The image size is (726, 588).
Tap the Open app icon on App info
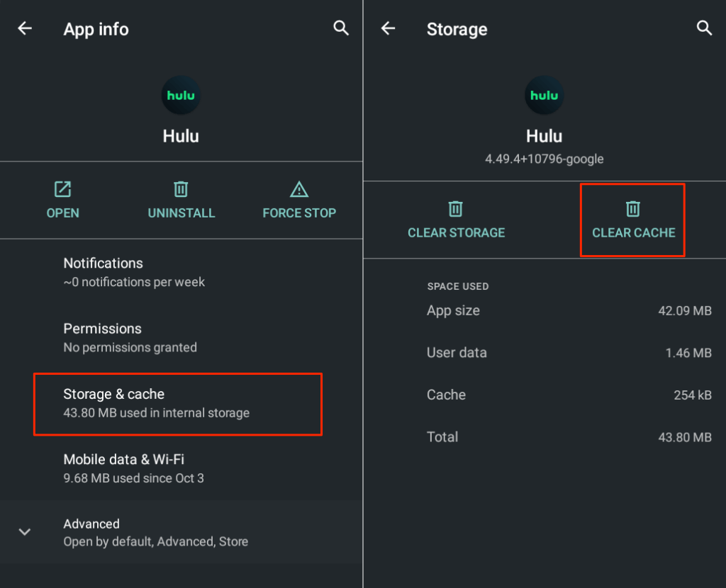tap(62, 189)
